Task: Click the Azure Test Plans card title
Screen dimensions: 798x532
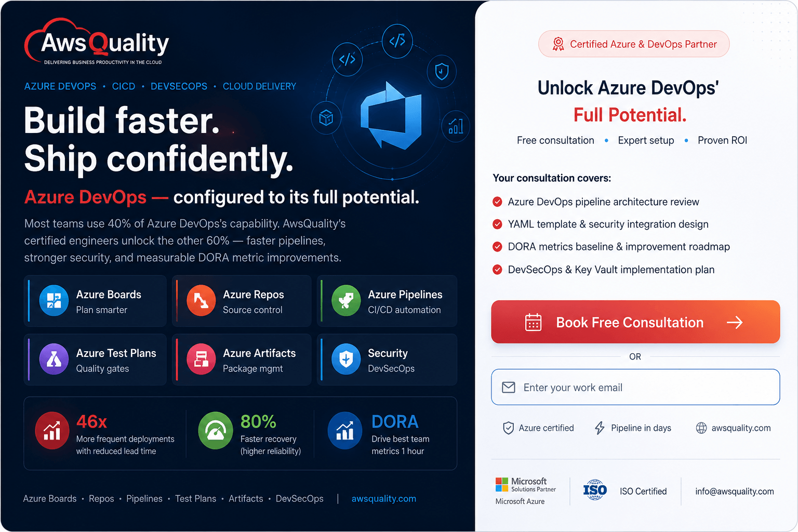Action: (x=116, y=353)
